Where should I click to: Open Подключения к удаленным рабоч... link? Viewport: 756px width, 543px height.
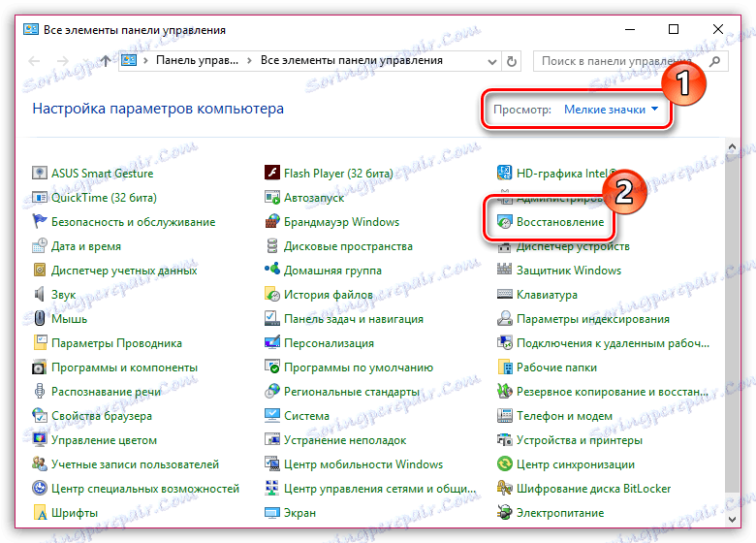coord(613,343)
